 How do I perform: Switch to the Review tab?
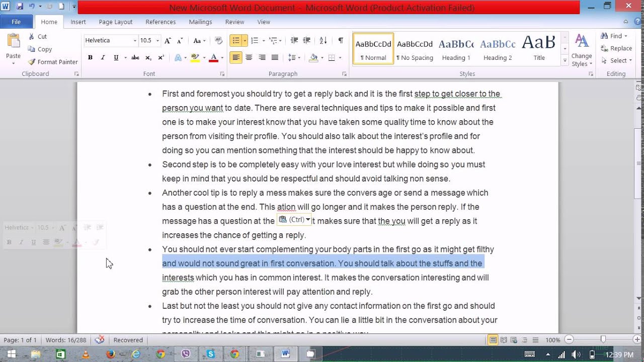[234, 22]
